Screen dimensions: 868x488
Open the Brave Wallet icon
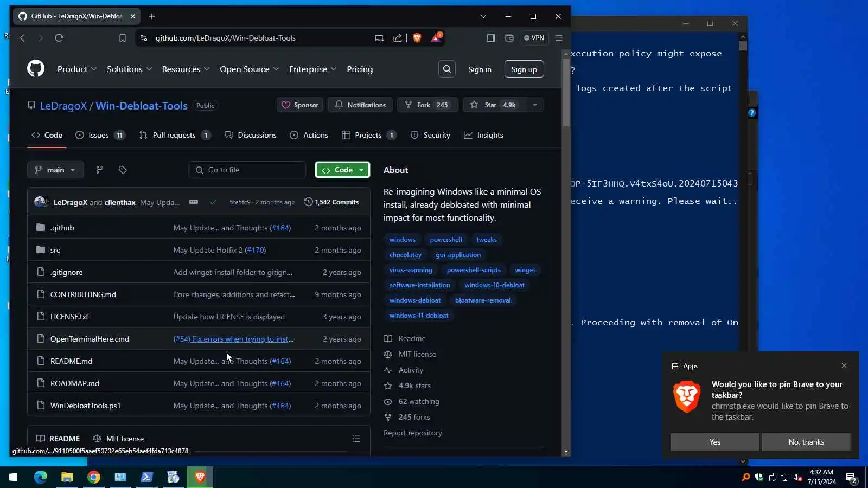point(509,38)
